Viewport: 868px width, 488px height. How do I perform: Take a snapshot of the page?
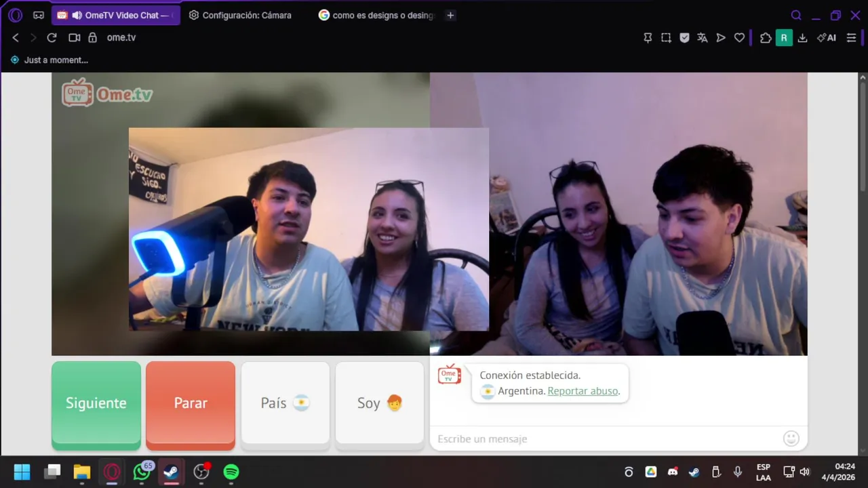tap(666, 38)
